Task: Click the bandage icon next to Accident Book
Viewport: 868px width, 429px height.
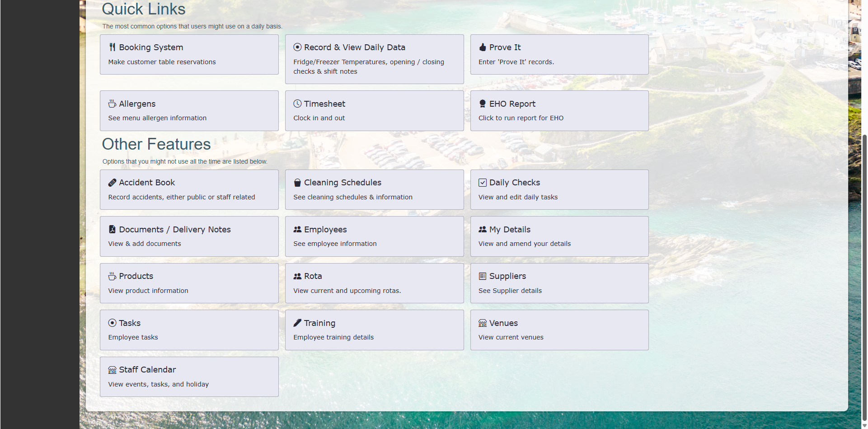Action: coord(112,183)
